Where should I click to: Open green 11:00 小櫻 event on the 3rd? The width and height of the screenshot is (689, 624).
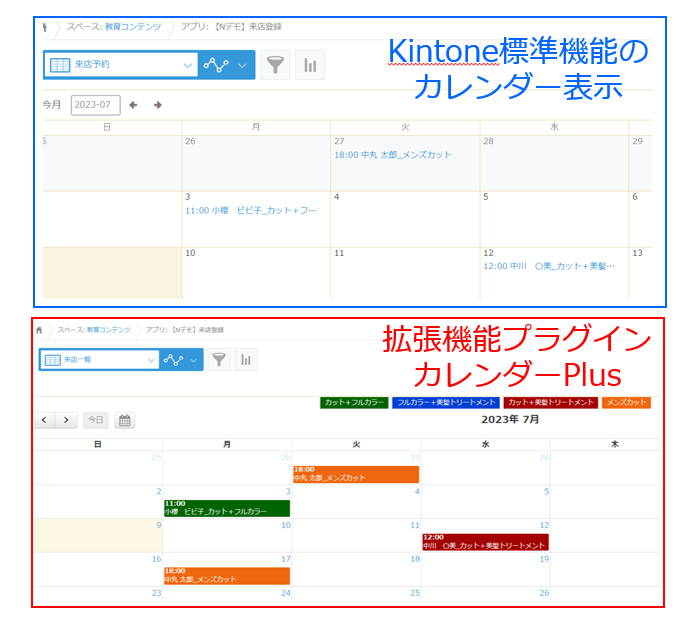[227, 508]
